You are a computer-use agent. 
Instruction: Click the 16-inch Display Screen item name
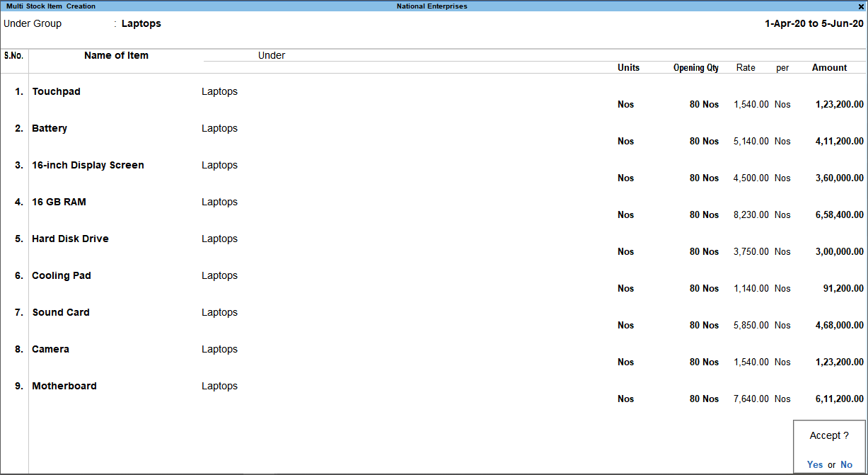pyautogui.click(x=88, y=165)
